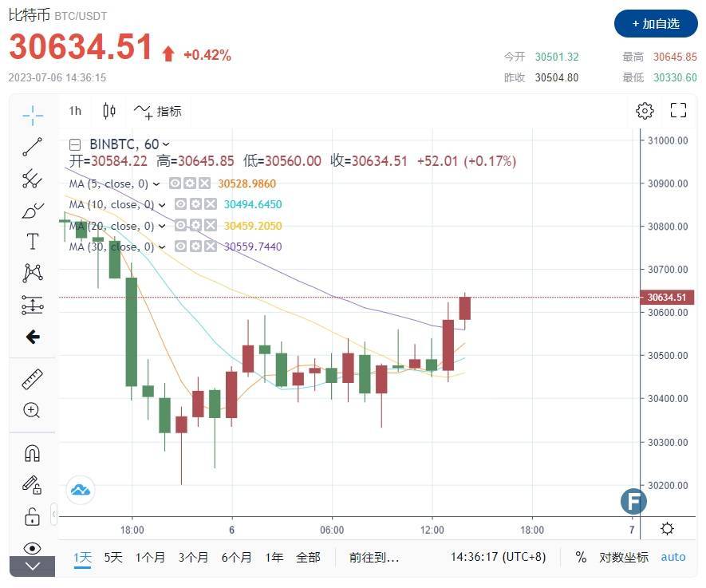Expand MA 10 indicator dropdown arrow
706x588 pixels.
[163, 205]
